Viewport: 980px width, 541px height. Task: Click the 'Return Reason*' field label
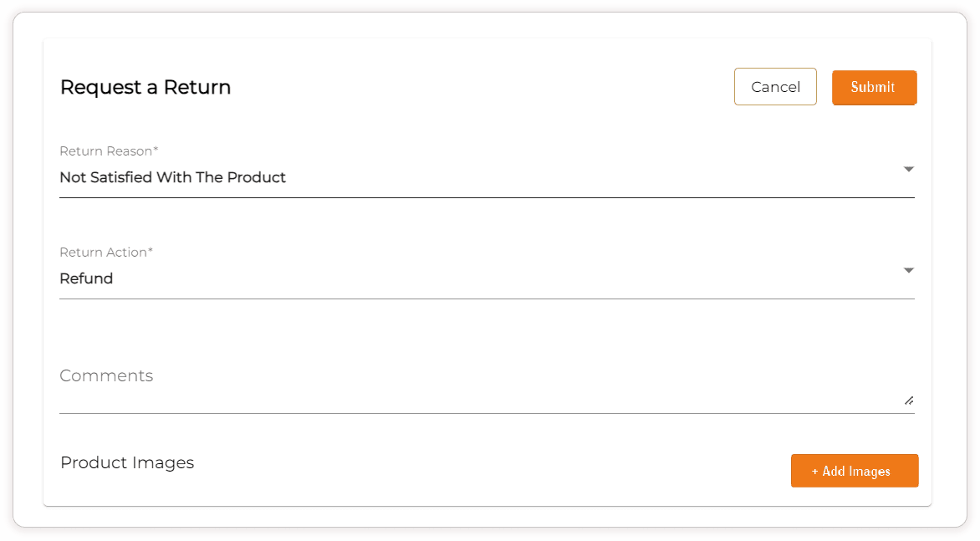point(109,151)
